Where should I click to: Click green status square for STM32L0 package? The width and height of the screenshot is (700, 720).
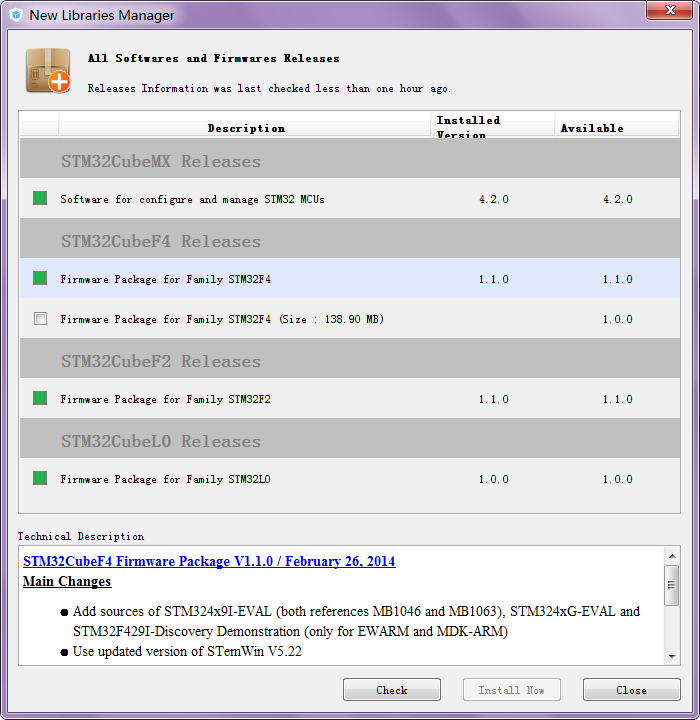coord(40,478)
